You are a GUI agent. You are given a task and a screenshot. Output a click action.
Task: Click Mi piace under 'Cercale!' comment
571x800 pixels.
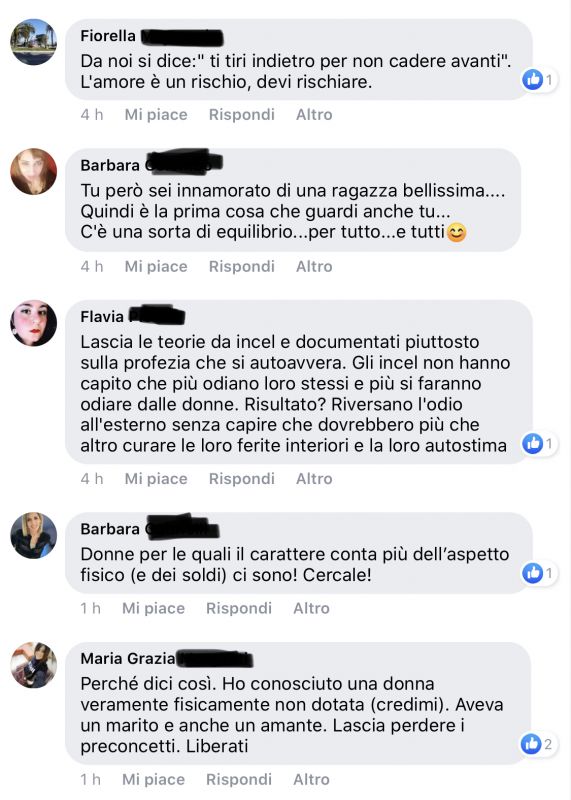tap(153, 608)
